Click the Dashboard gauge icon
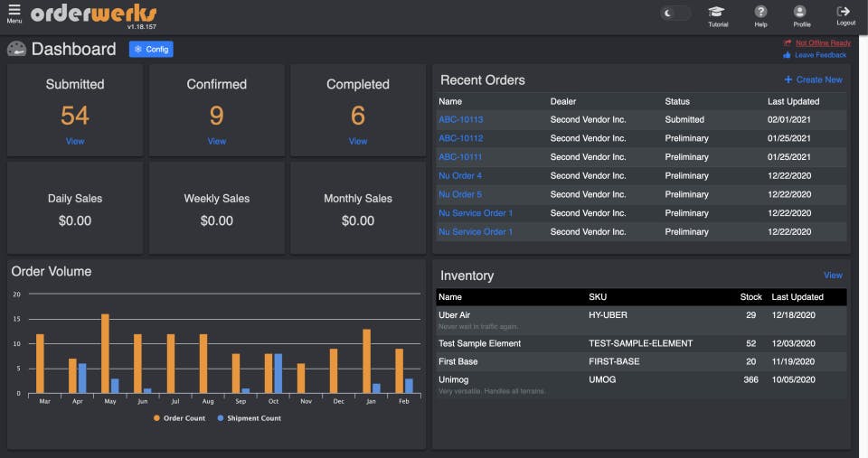This screenshot has height=458, width=868. click(x=16, y=50)
